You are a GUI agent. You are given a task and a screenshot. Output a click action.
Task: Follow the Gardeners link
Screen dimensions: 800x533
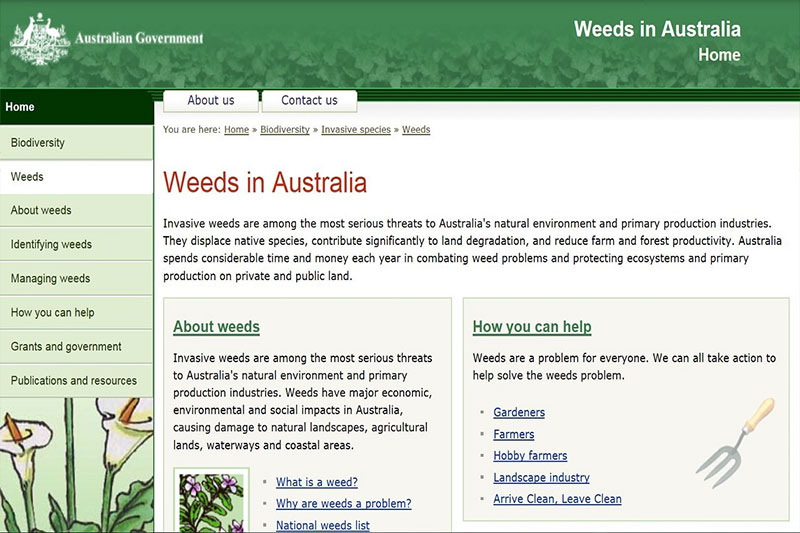tap(519, 412)
